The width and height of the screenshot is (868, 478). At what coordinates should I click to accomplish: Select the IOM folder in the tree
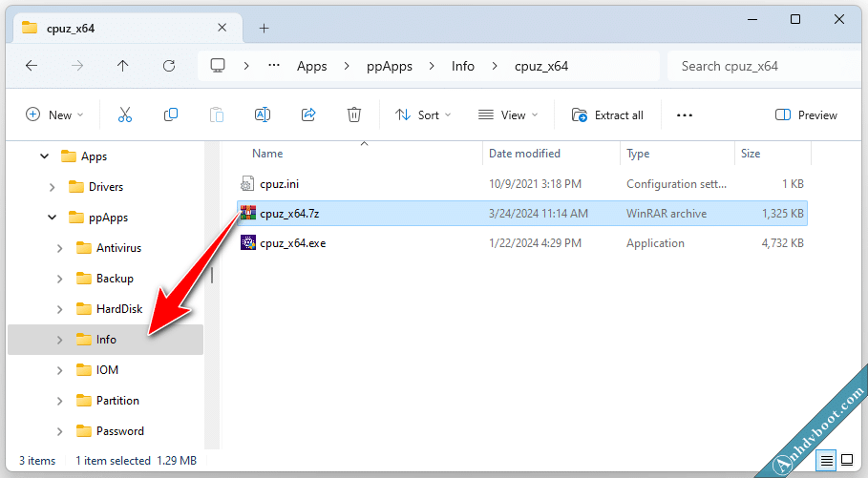pos(107,369)
